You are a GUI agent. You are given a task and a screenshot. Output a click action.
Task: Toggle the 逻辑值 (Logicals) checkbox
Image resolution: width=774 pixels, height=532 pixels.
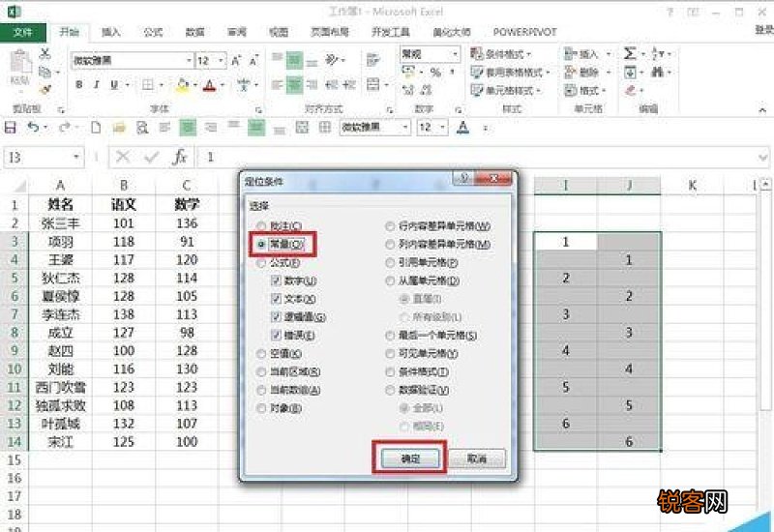click(x=299, y=317)
